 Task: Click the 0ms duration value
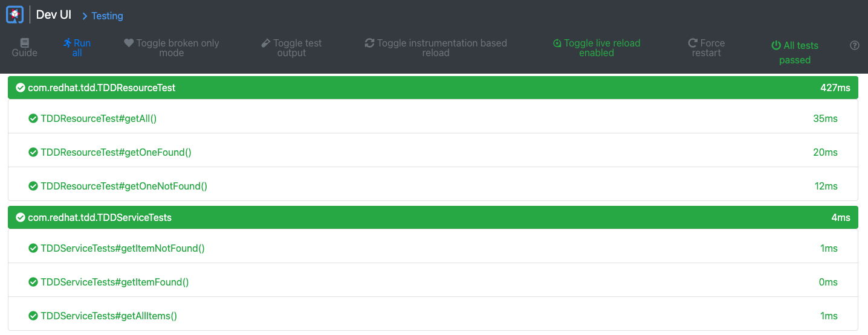tap(829, 282)
